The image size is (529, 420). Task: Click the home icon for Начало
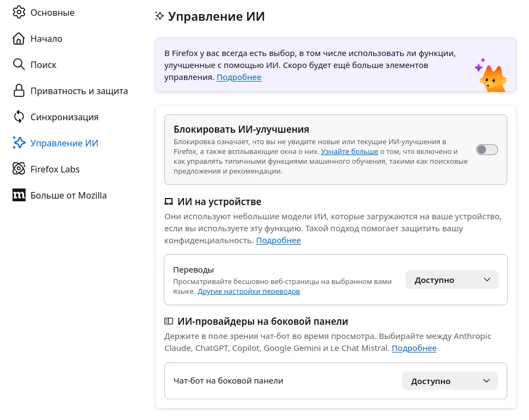tap(19, 39)
